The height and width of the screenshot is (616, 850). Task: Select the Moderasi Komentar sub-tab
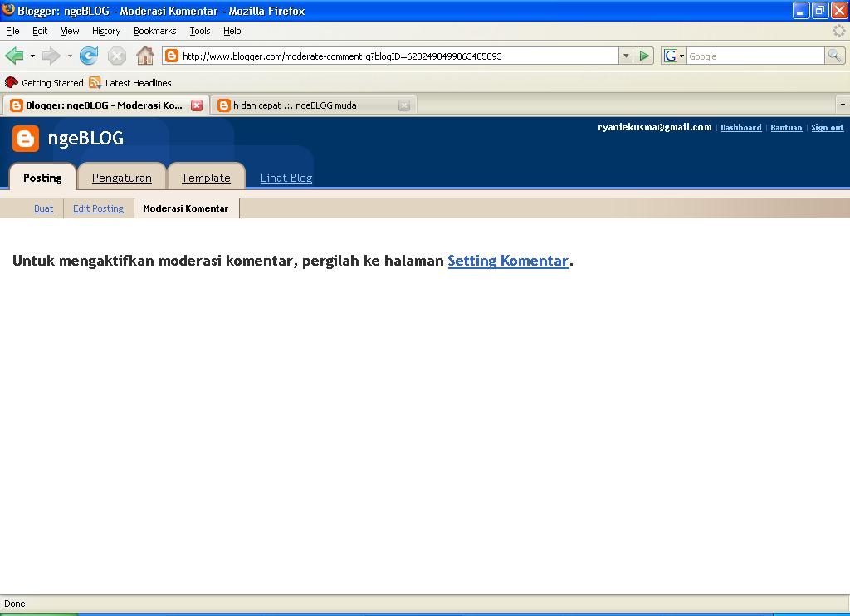pos(185,208)
